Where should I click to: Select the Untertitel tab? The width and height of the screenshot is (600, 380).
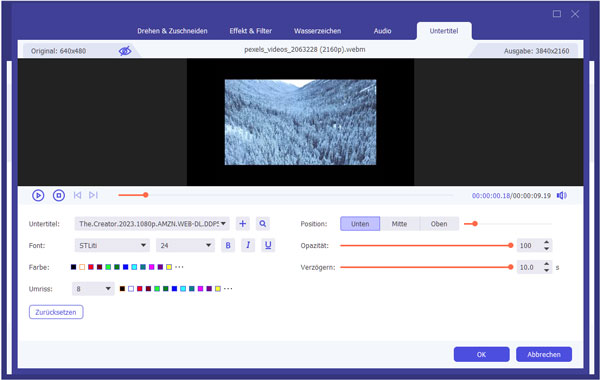pyautogui.click(x=444, y=31)
